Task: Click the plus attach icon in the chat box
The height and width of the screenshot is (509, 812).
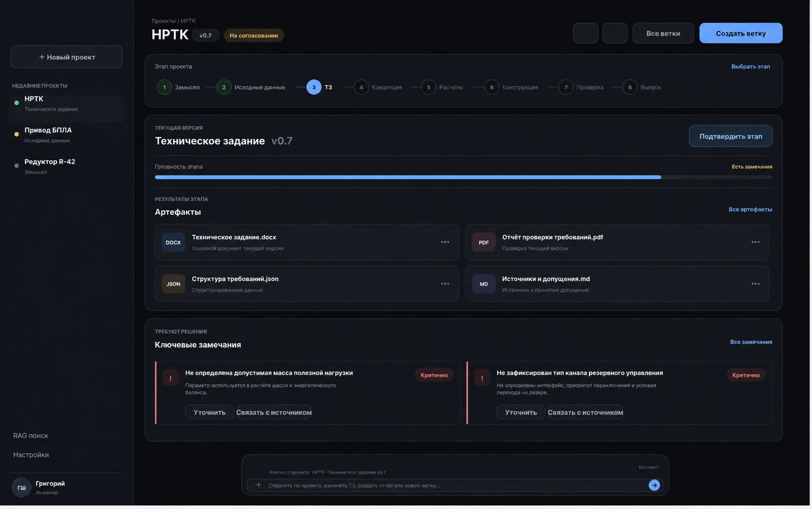Action: [258, 485]
